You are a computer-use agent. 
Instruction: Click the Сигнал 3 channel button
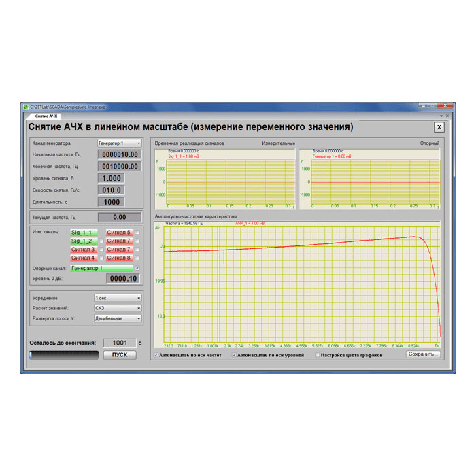pyautogui.click(x=84, y=250)
